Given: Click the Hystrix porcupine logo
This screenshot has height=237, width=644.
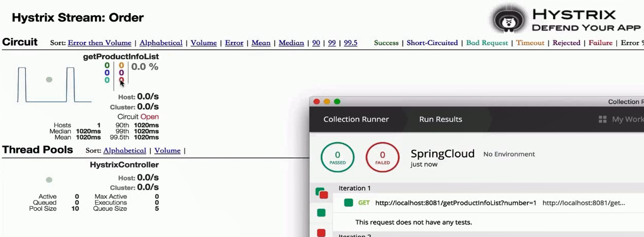Looking at the screenshot, I should tap(508, 19).
